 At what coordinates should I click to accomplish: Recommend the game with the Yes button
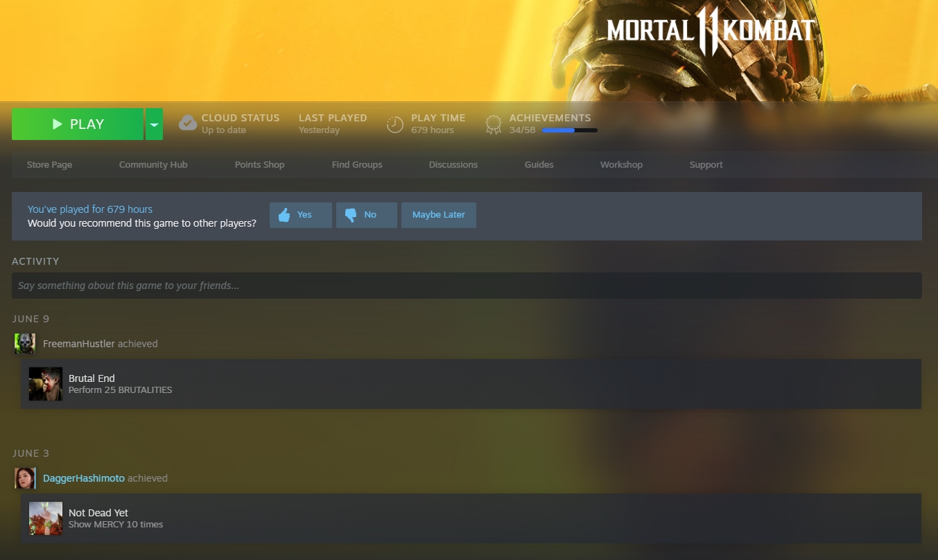[x=301, y=215]
